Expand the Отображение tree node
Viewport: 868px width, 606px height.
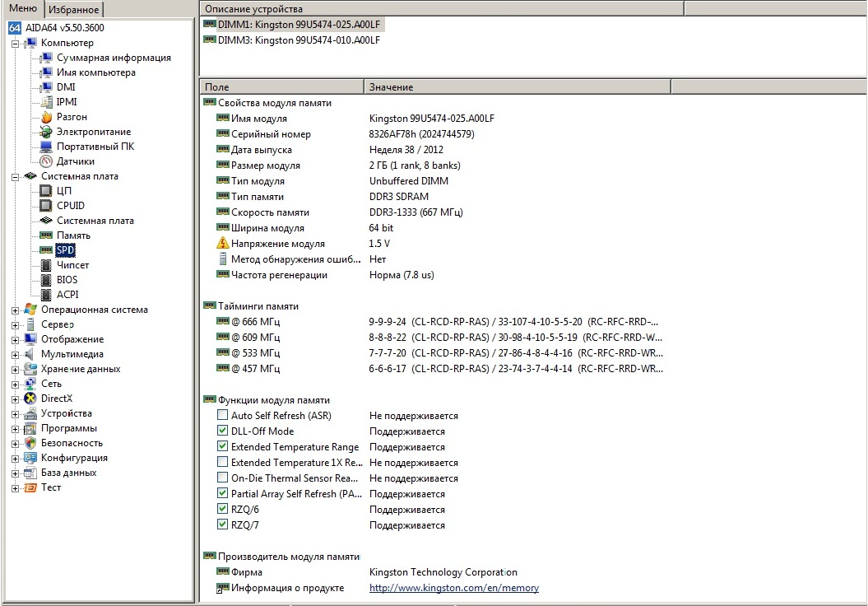[16, 339]
